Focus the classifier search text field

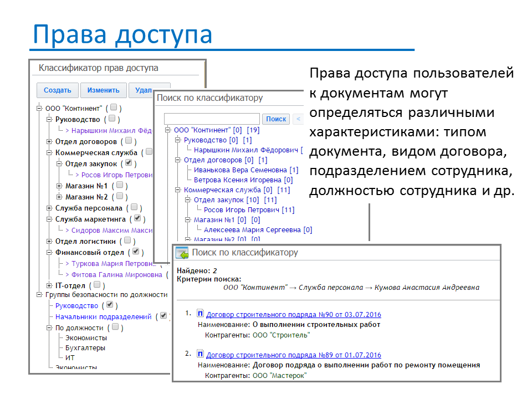click(x=212, y=119)
